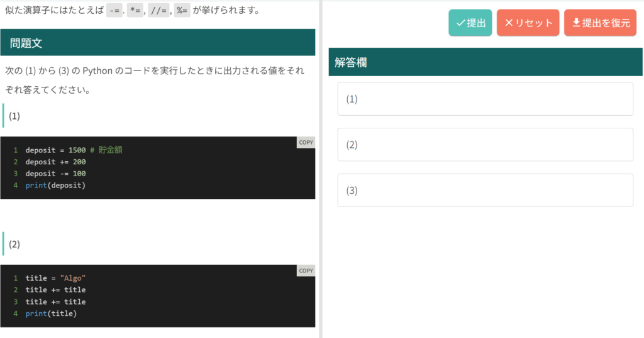Click the (2) question heading on the left
644x338 pixels.
click(x=14, y=244)
